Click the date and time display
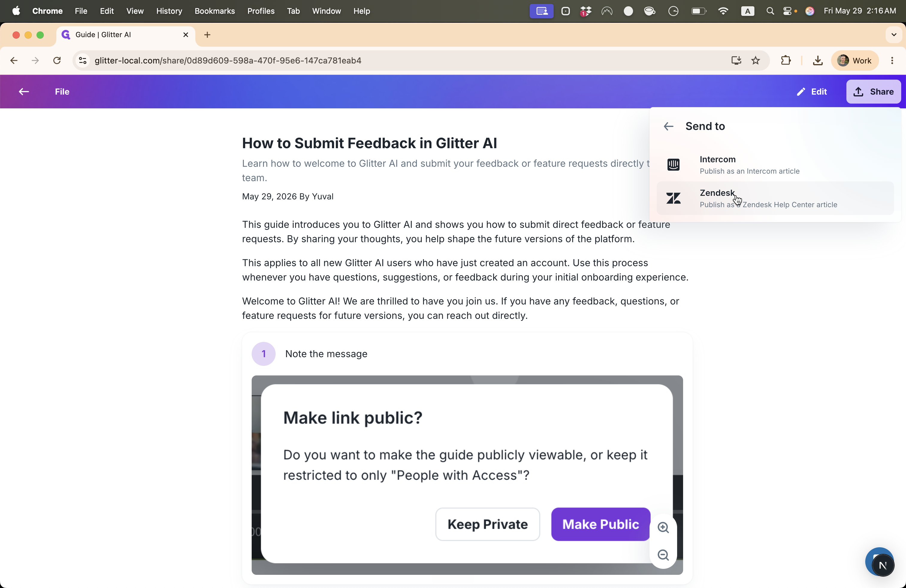906x588 pixels. coord(860,11)
